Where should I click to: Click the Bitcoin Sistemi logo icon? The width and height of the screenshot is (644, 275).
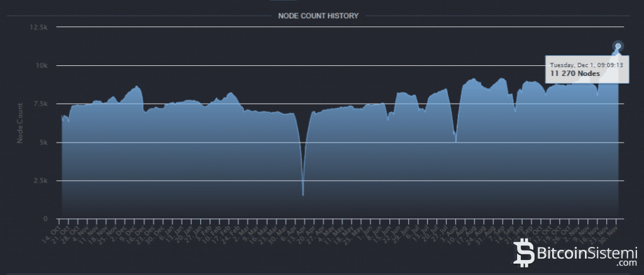click(x=524, y=252)
